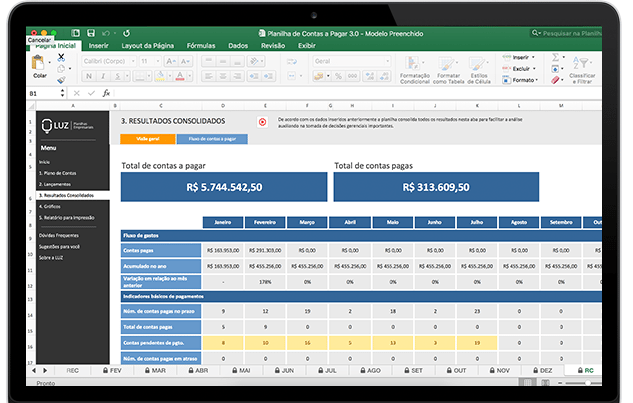Screen dimensions: 633x403
Task: Open Formatar como Tabela gallery
Action: point(448,62)
